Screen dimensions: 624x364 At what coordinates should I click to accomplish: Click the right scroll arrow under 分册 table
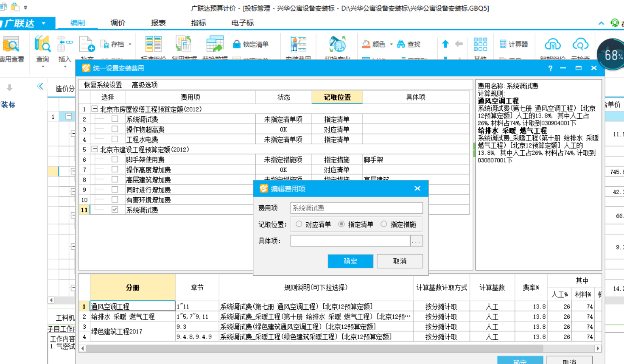(598, 348)
